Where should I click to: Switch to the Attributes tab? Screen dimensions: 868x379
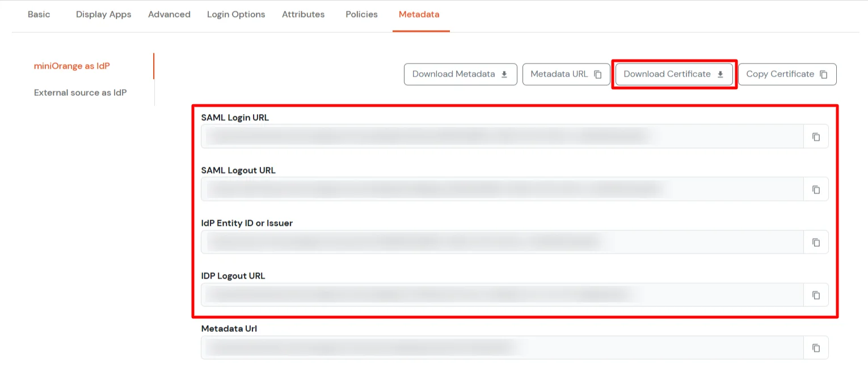(303, 14)
